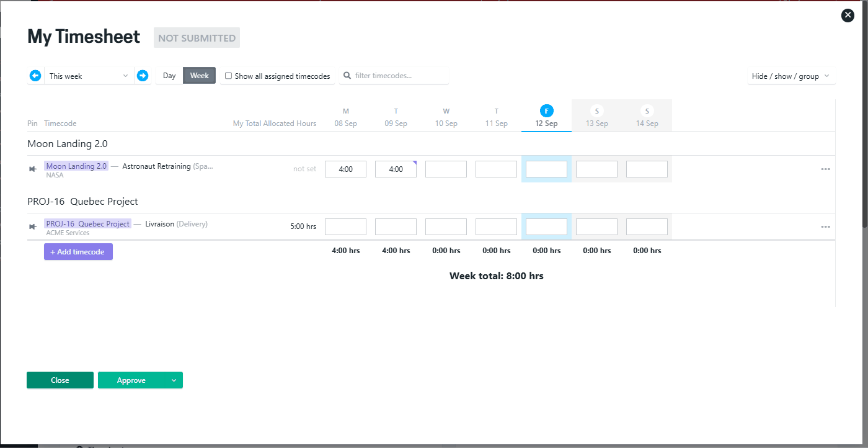Select the Saturday 13 Sep day badge

coord(596,111)
